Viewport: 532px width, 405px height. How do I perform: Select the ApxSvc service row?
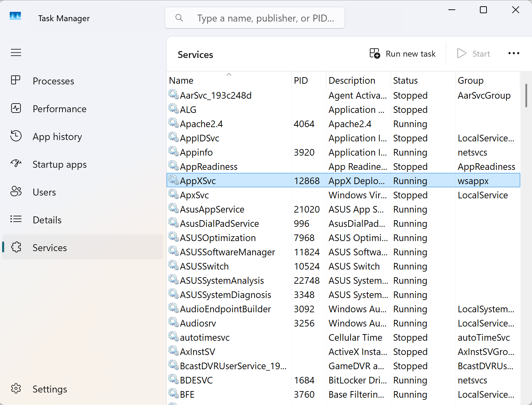pyautogui.click(x=343, y=195)
